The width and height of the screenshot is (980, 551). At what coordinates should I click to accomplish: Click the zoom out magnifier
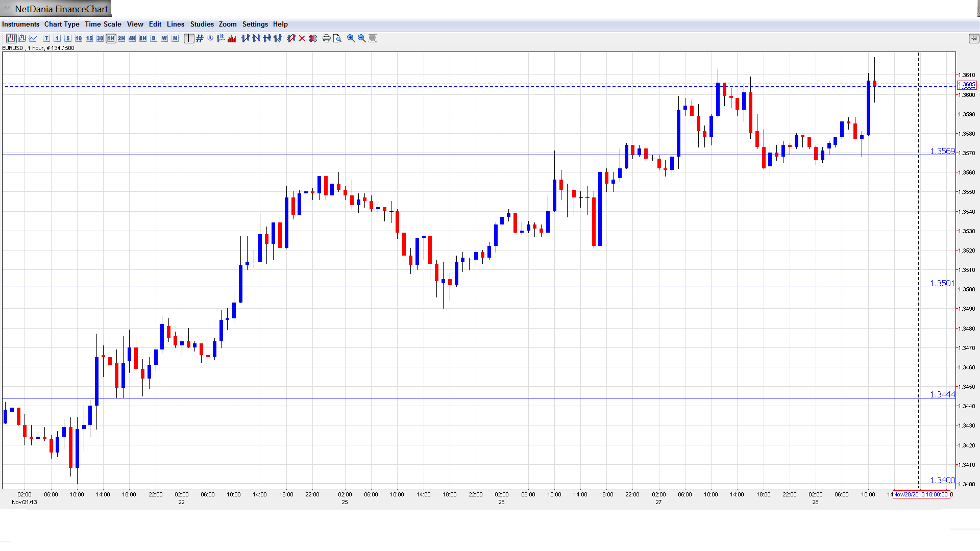(361, 38)
